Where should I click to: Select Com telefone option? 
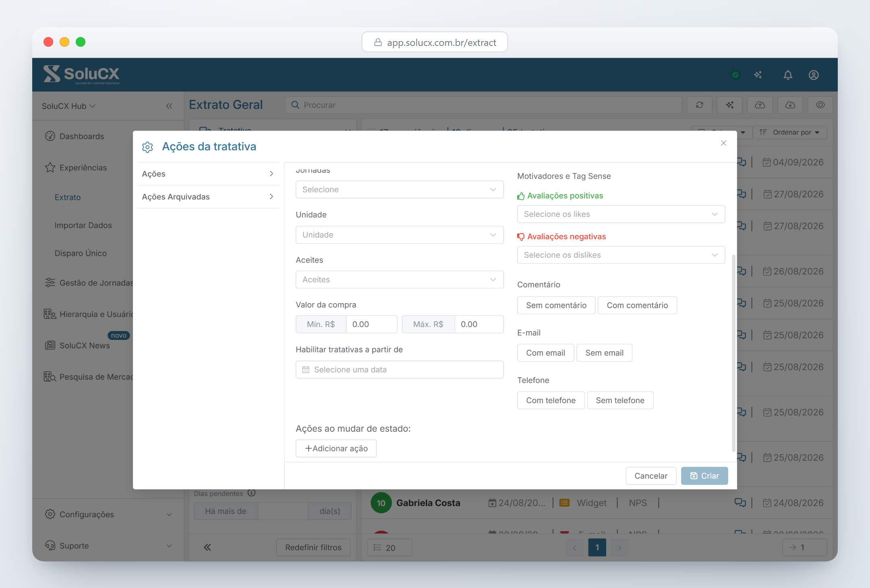point(551,400)
